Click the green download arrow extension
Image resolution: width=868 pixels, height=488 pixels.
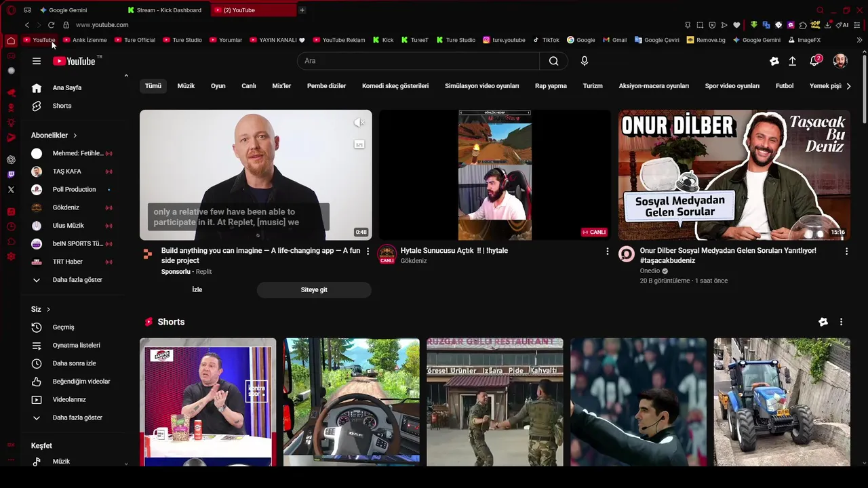(754, 25)
